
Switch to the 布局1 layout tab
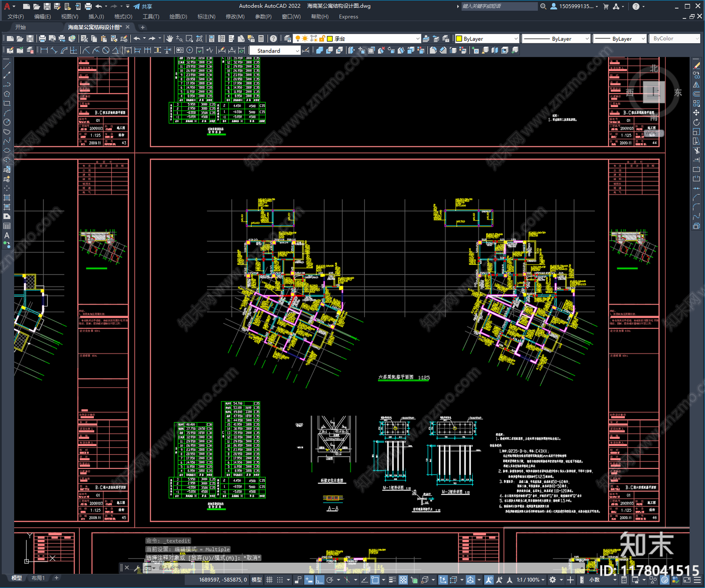[38, 577]
